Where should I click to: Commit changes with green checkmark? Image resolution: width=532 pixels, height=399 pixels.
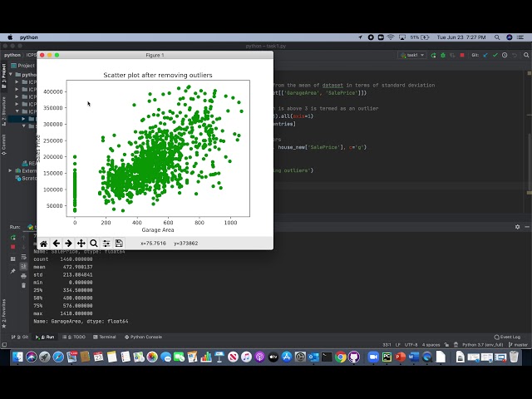pos(495,55)
